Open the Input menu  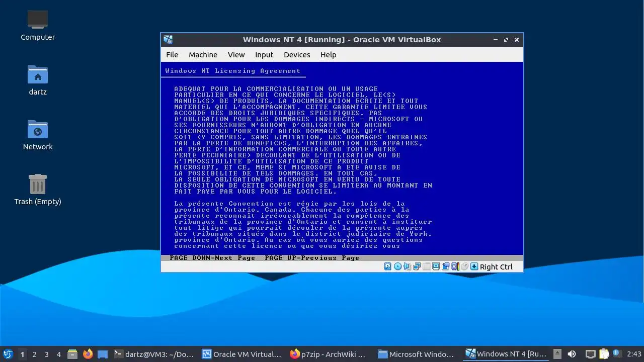pos(264,55)
